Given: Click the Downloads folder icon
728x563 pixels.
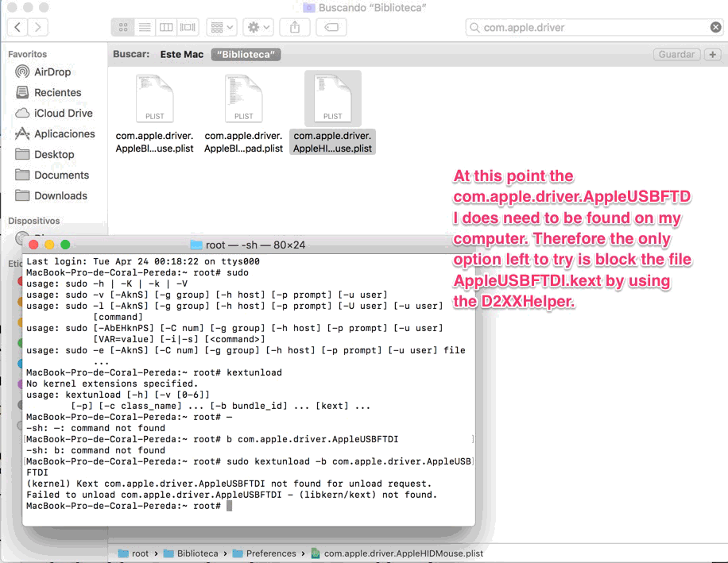Looking at the screenshot, I should pyautogui.click(x=22, y=195).
